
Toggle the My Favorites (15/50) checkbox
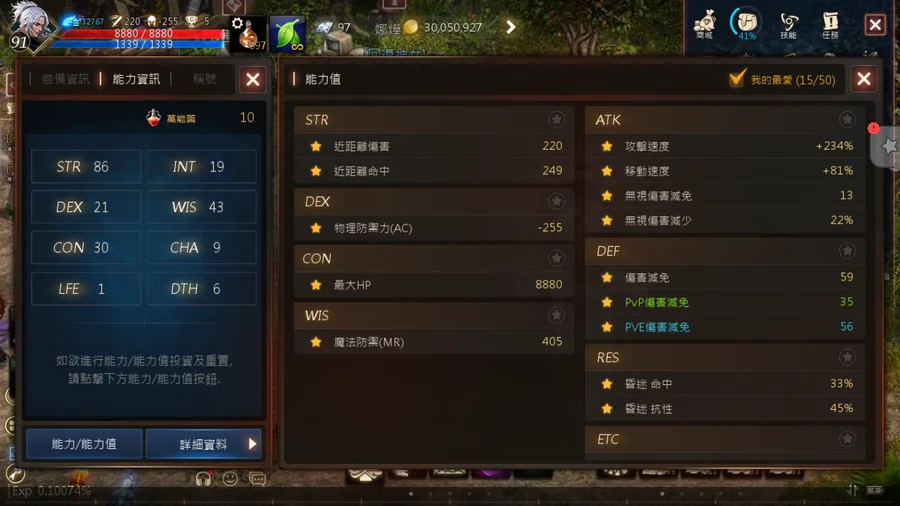coord(737,79)
